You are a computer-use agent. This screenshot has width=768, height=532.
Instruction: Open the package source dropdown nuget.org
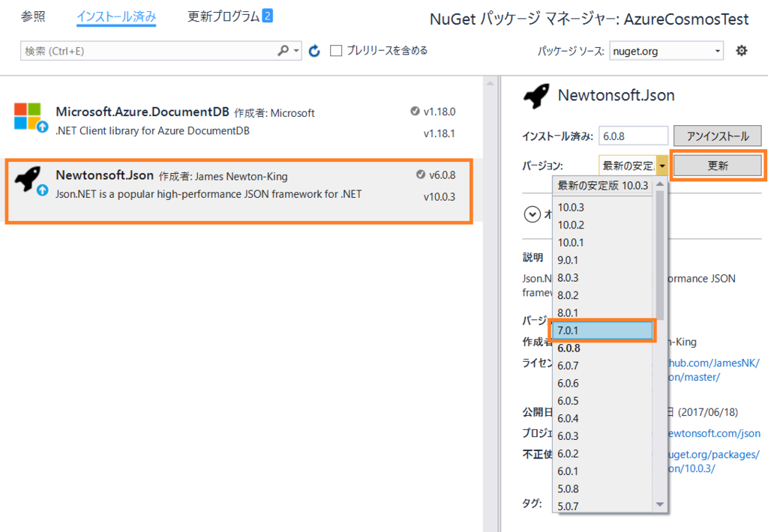666,51
